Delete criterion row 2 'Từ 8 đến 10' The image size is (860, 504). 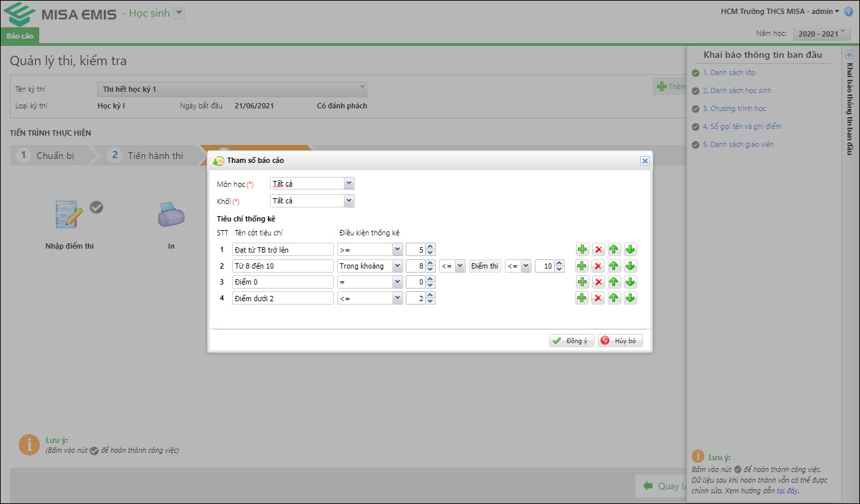(598, 266)
